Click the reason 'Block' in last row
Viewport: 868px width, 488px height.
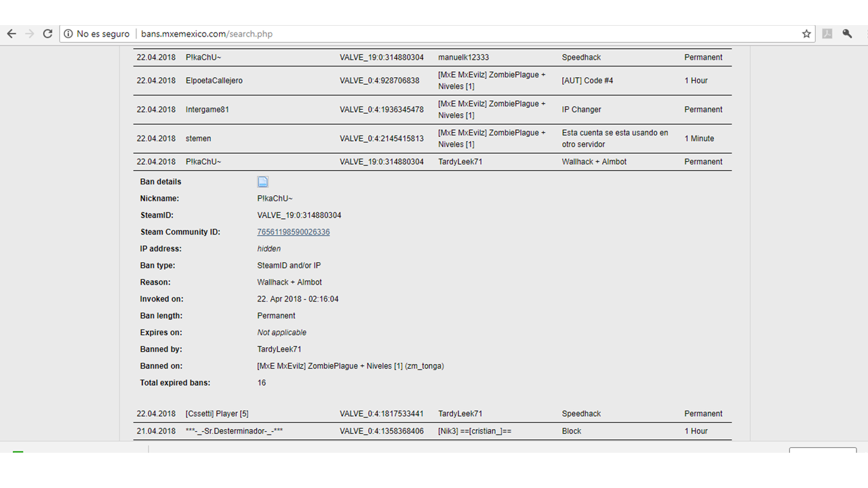[572, 431]
